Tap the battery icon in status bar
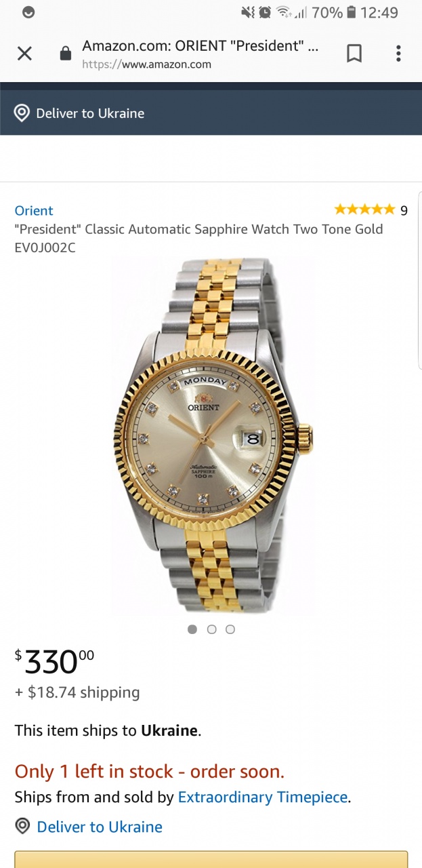This screenshot has height=868, width=422. pyautogui.click(x=352, y=12)
